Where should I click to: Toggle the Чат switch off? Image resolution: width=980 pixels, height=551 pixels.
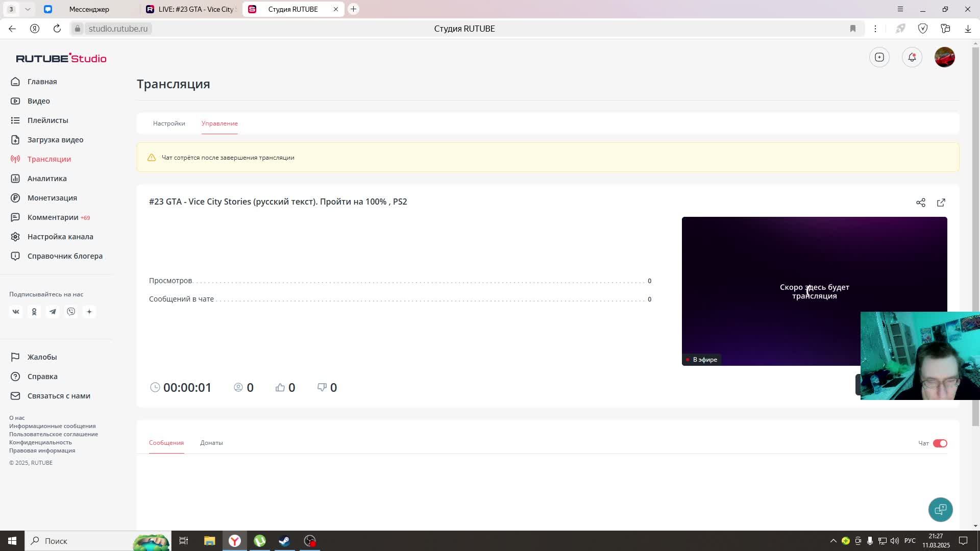pos(940,443)
